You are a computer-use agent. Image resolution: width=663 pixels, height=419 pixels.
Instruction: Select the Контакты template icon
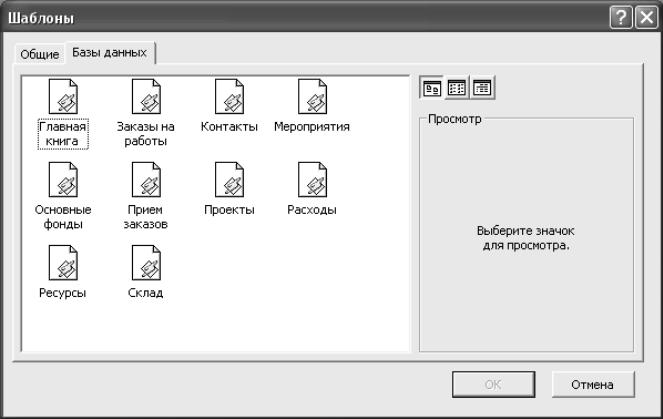tap(229, 96)
